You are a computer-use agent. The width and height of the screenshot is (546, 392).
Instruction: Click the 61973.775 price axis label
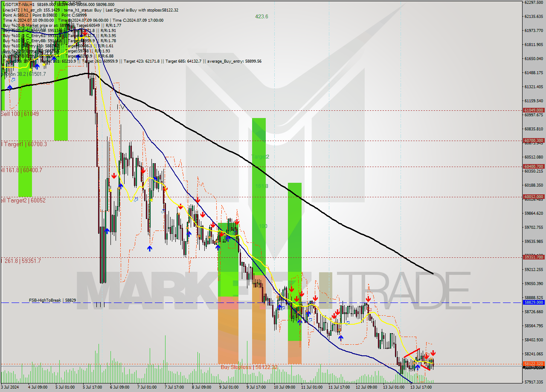534,31
